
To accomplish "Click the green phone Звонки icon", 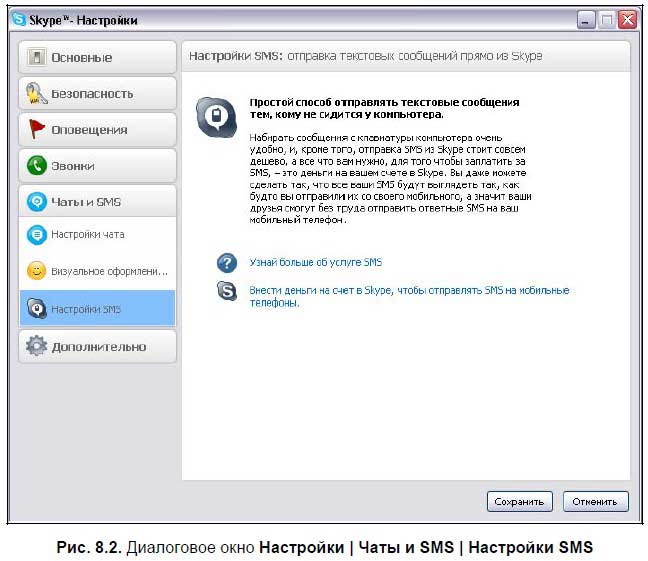I will click(37, 166).
